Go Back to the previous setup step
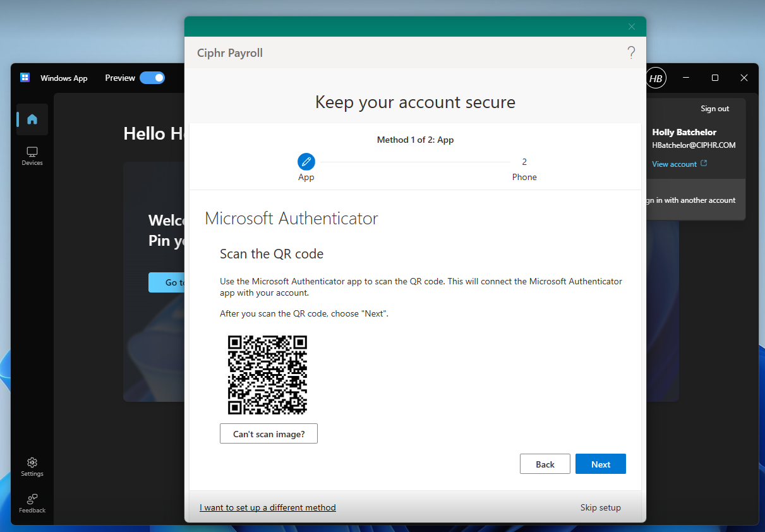The width and height of the screenshot is (765, 532). coord(545,464)
